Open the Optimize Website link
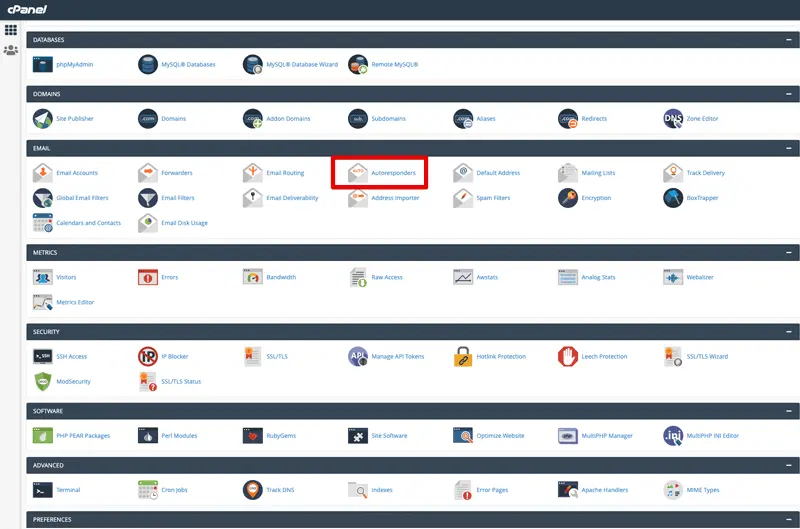This screenshot has height=529, width=800. click(500, 436)
